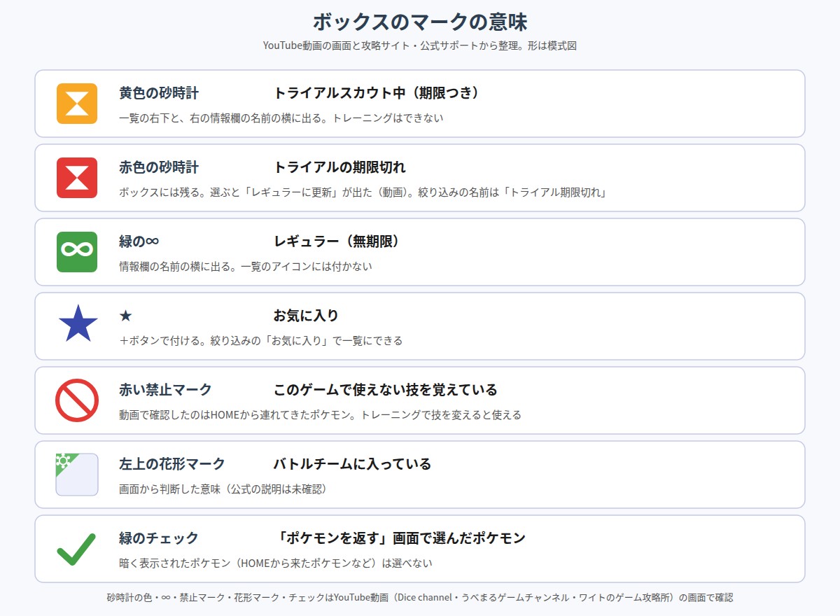Click the yellow hourglass icon
840x616 pixels.
pos(77,104)
